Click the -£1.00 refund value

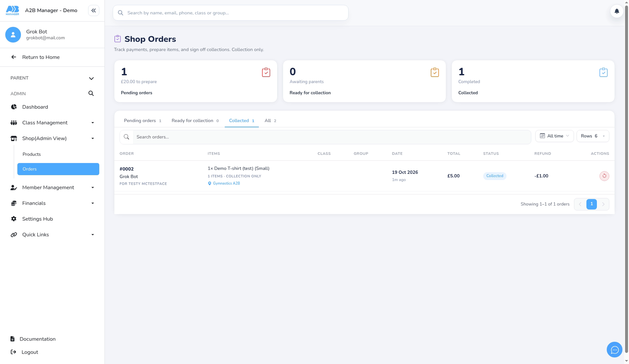[x=541, y=176]
